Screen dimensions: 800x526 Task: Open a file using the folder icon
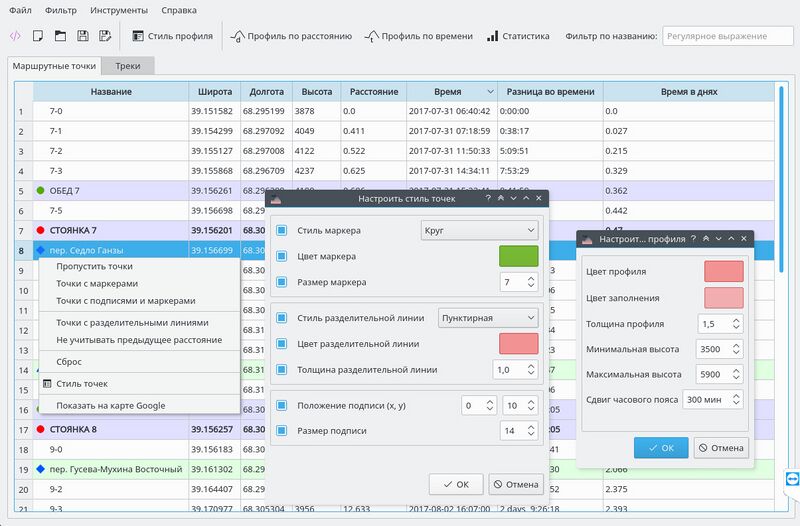[x=60, y=36]
